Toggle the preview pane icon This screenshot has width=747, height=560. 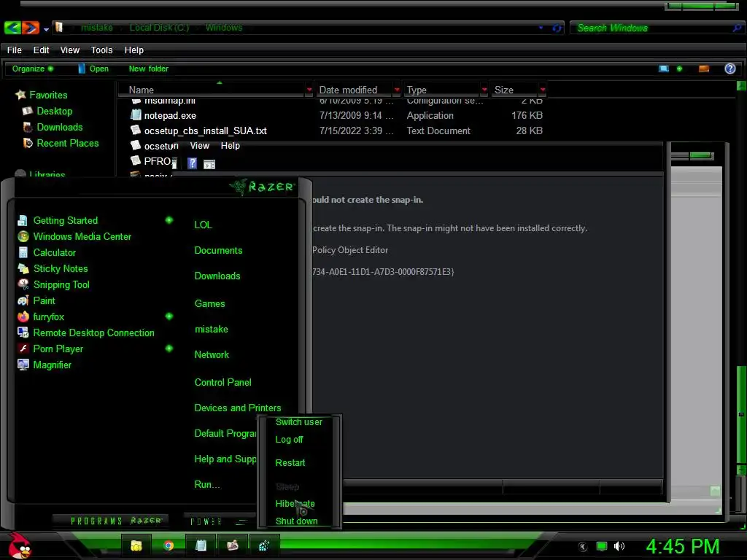point(704,69)
